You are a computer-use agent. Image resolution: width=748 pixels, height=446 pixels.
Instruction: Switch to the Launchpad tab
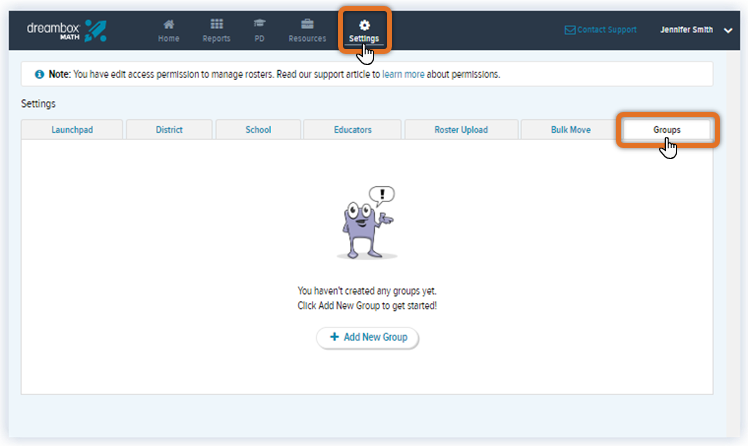[x=72, y=130]
